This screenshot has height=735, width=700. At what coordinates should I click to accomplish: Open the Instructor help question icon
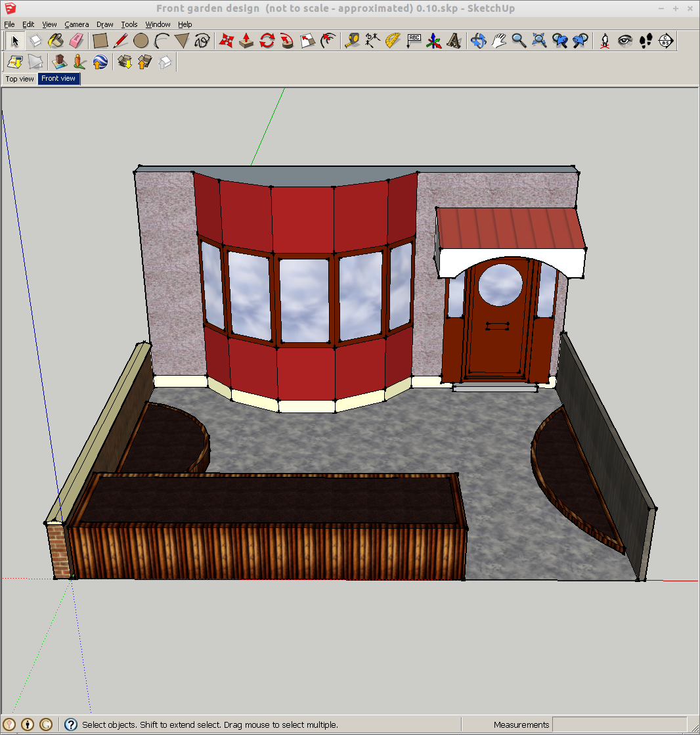coord(71,724)
